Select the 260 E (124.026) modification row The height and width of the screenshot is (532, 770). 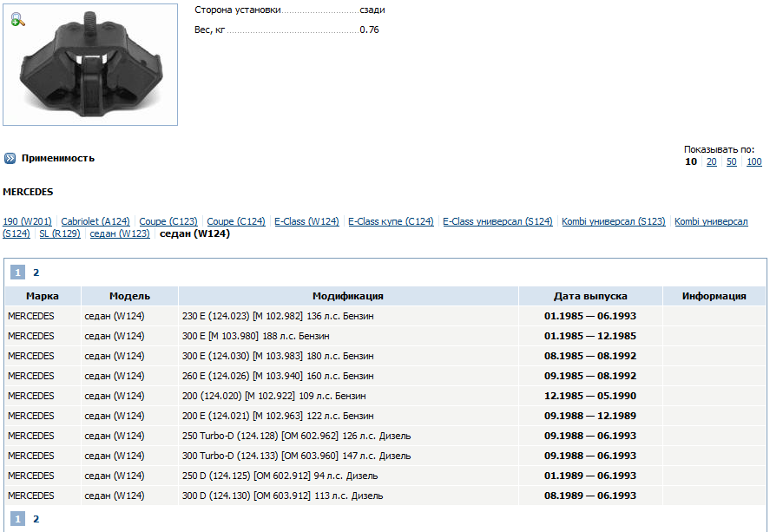tap(385, 376)
